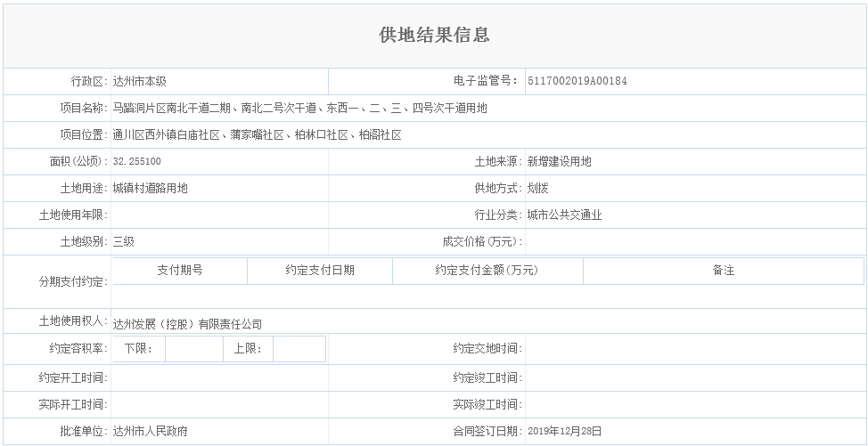Click the value 达州市人民政府
The image size is (868, 446).
151,431
